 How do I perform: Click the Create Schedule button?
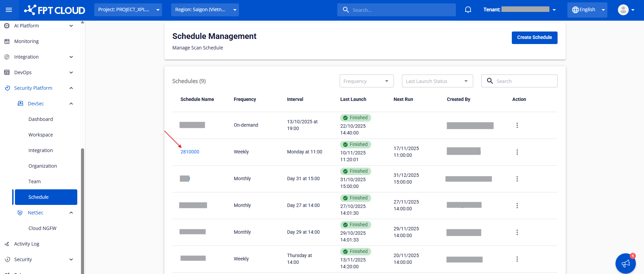click(x=534, y=38)
